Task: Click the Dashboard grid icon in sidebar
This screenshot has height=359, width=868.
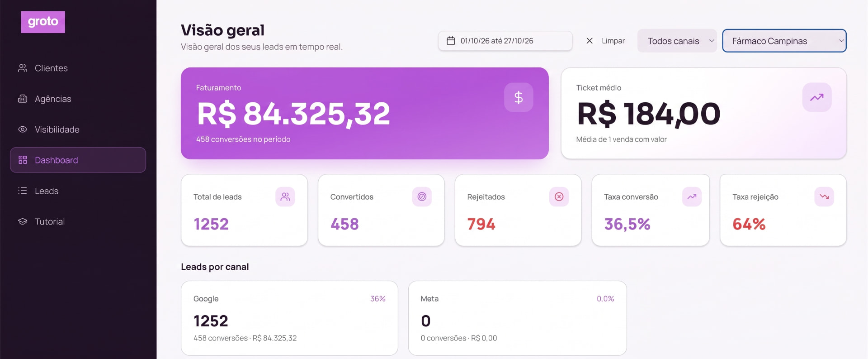Action: pyautogui.click(x=23, y=160)
